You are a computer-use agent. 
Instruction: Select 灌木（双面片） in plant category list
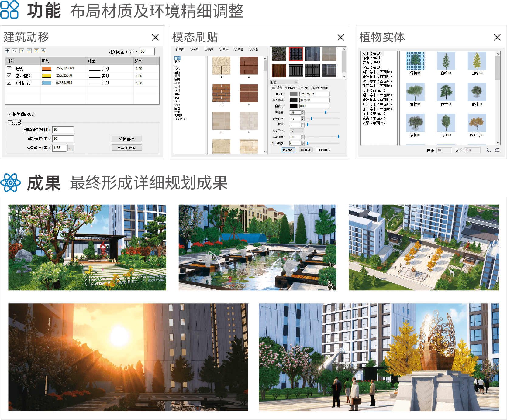(374, 90)
